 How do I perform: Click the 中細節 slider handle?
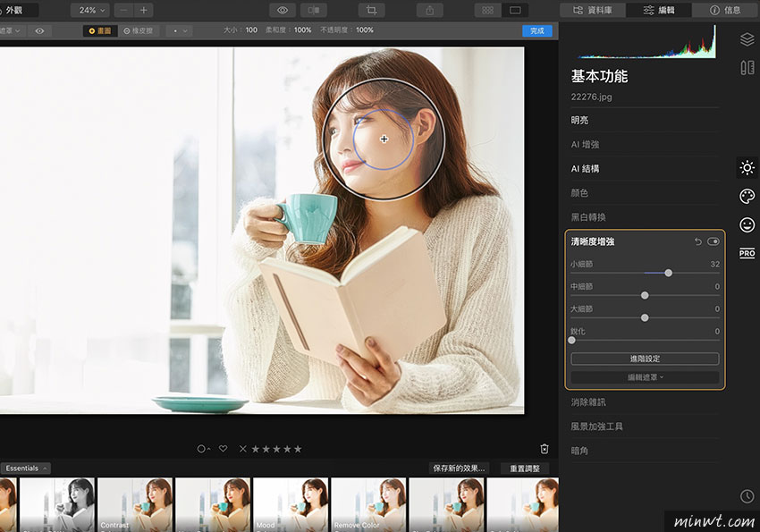[645, 295]
